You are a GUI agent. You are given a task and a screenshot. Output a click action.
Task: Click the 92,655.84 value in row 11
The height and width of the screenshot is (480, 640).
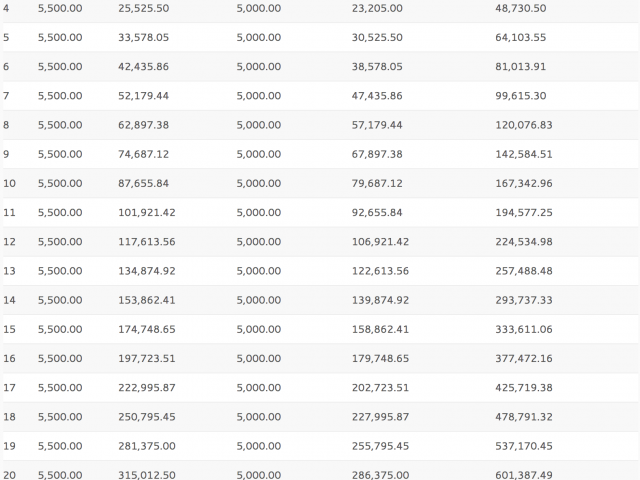377,213
